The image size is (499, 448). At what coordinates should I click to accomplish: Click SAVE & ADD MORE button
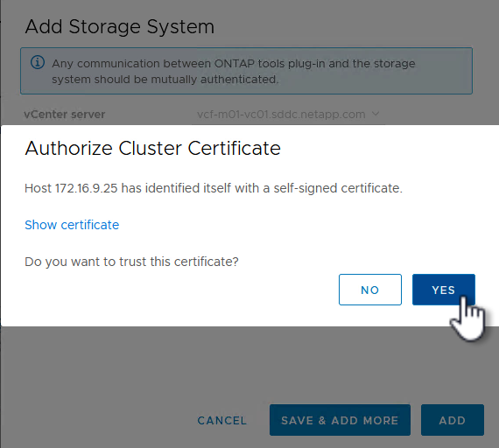click(340, 420)
